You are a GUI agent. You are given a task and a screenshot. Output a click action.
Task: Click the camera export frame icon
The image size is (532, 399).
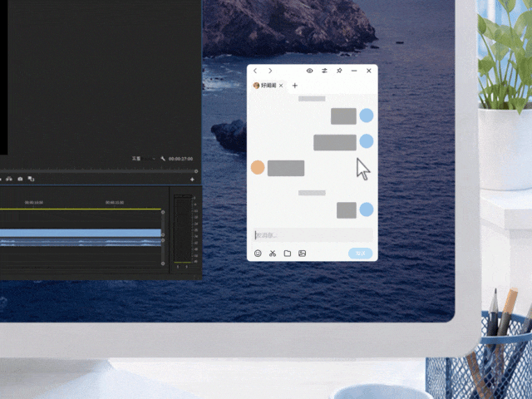(20, 179)
